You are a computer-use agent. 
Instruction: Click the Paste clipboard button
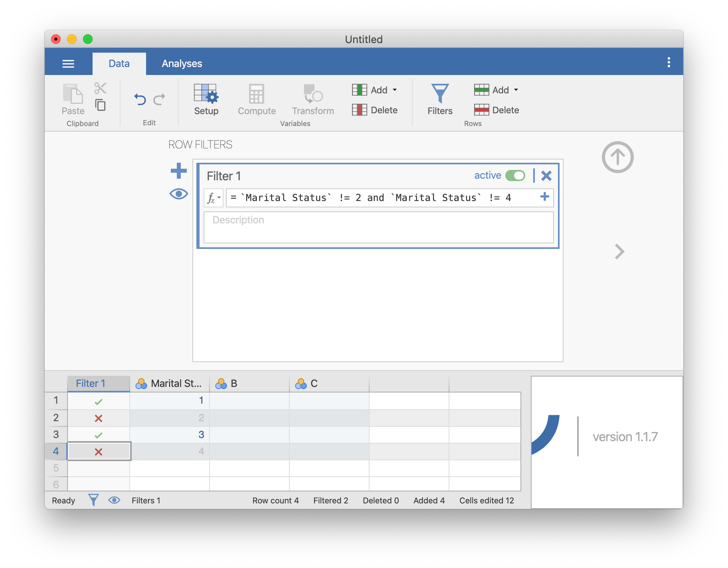(73, 100)
